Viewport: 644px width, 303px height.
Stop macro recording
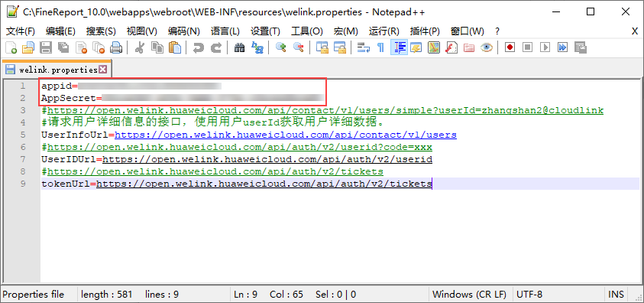click(528, 47)
